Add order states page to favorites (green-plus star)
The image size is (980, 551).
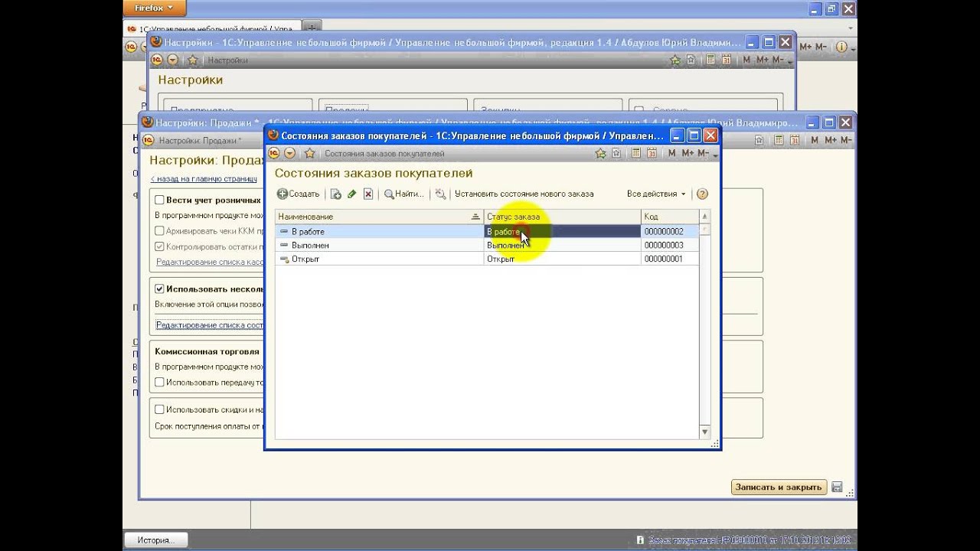pos(602,153)
